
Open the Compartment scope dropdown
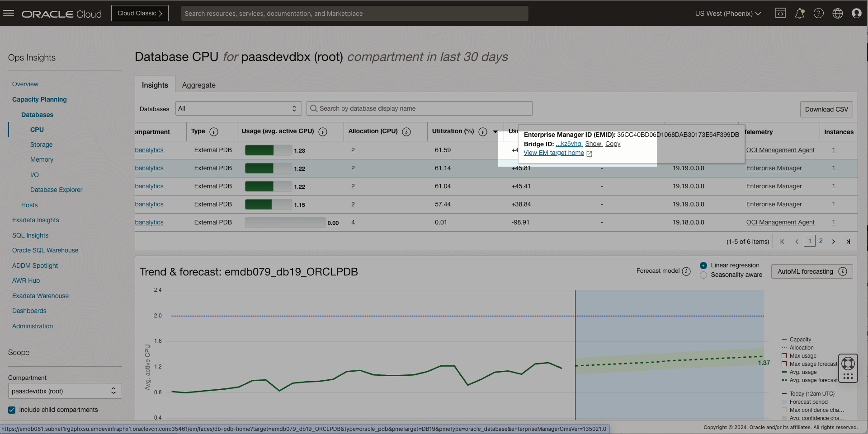click(x=65, y=391)
